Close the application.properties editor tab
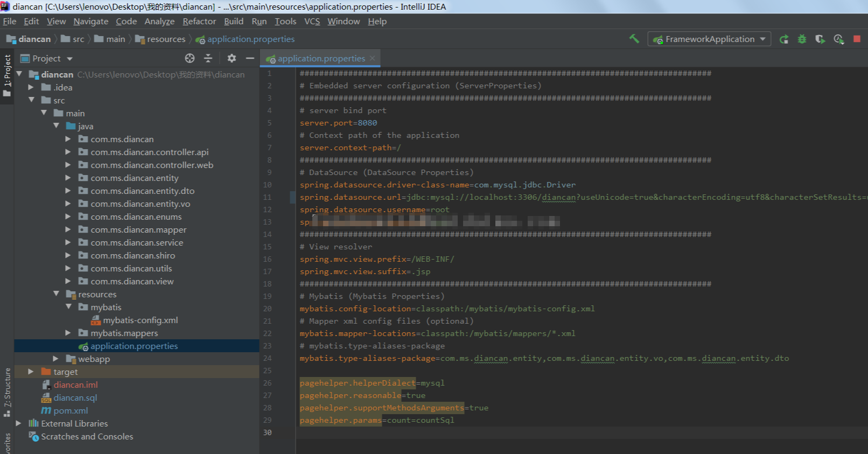This screenshot has height=454, width=868. tap(372, 58)
